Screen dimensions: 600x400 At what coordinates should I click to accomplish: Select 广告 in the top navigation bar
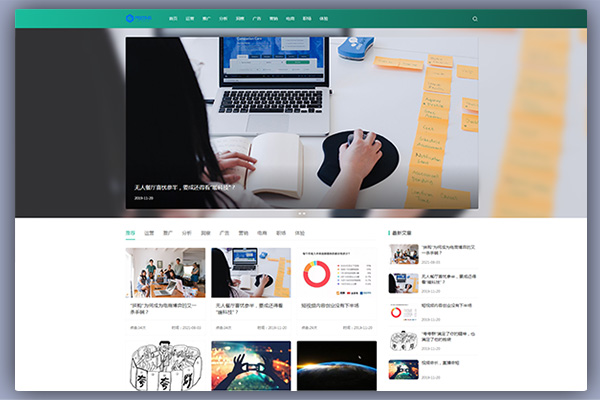coord(256,18)
